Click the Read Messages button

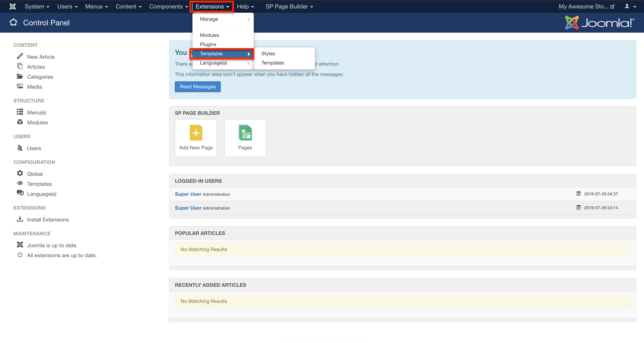198,87
